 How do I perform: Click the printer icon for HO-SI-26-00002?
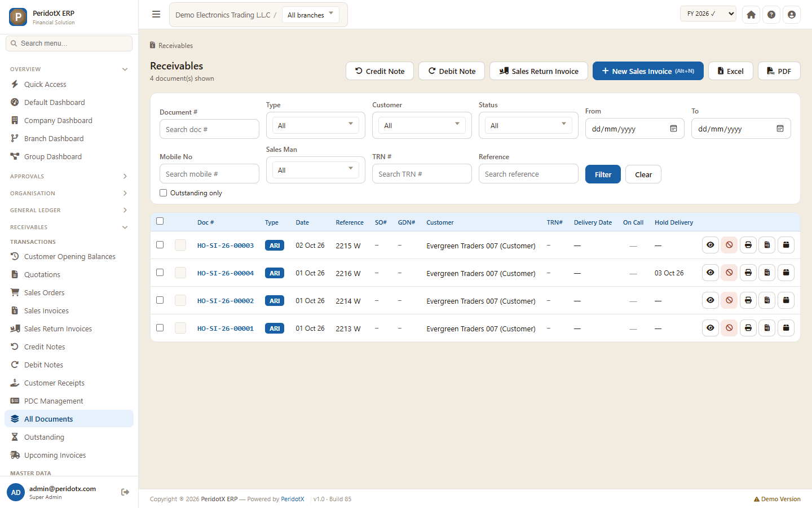(748, 300)
